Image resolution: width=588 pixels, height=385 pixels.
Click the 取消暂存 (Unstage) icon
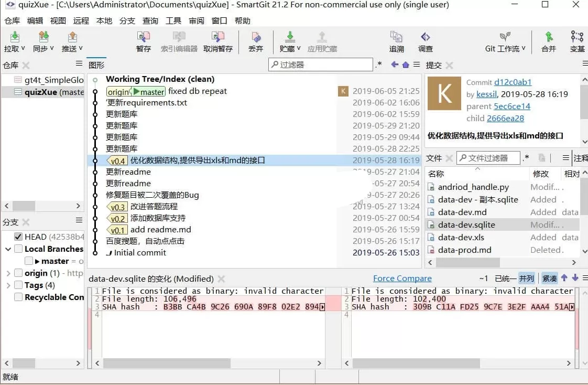[217, 42]
